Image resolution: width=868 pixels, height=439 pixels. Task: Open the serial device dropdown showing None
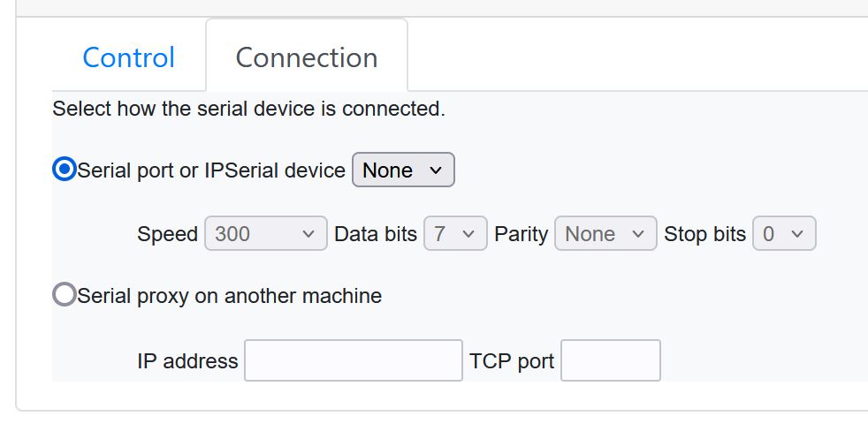pos(403,170)
